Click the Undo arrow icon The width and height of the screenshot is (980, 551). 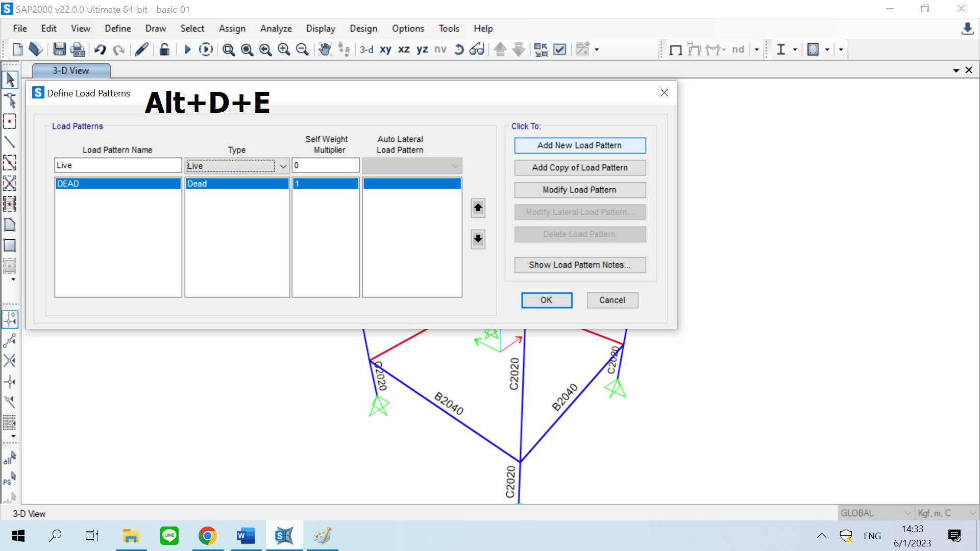pos(100,49)
